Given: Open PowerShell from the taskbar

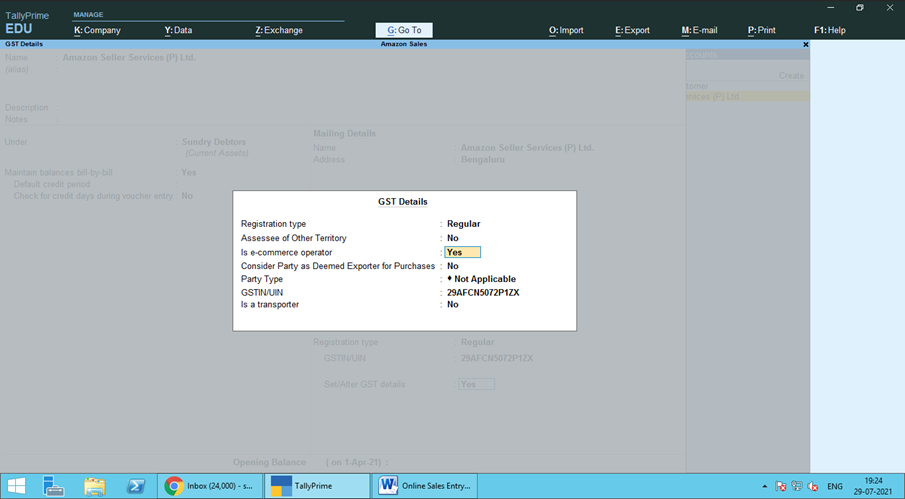Looking at the screenshot, I should click(x=136, y=486).
